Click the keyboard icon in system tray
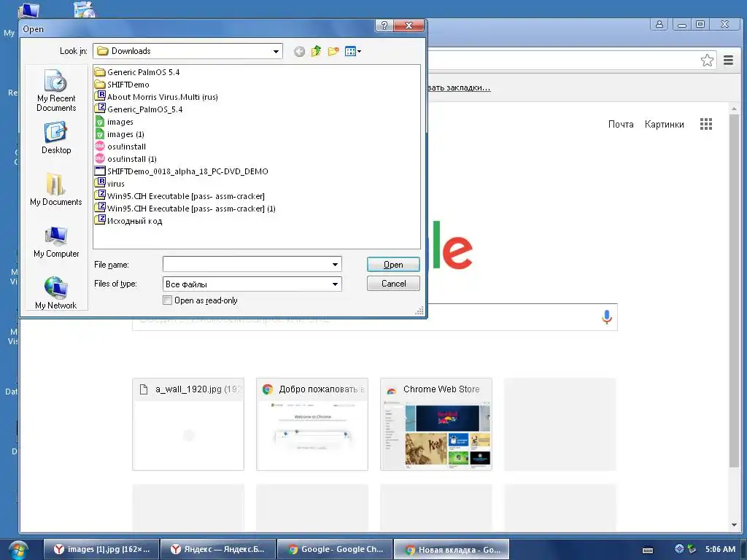The image size is (747, 560). point(648,550)
